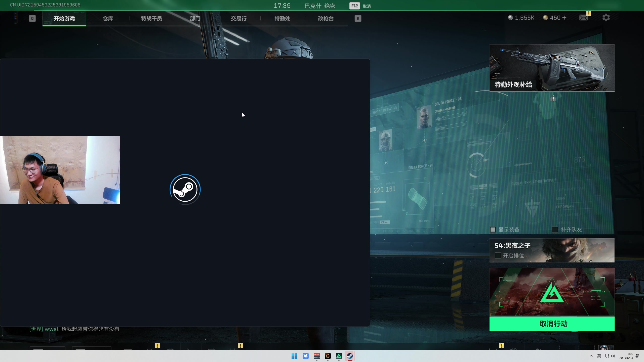Open the Windows Start button
The width and height of the screenshot is (644, 362).
pos(294,356)
